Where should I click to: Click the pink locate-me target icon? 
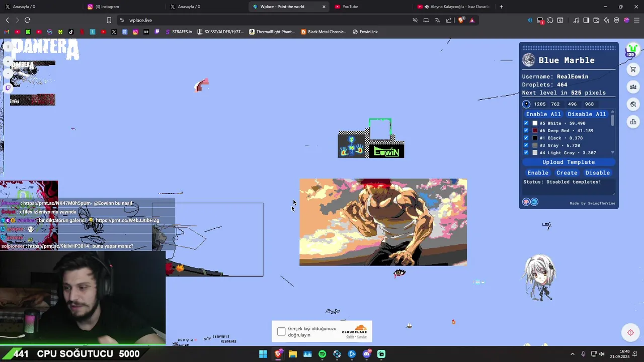point(630,332)
